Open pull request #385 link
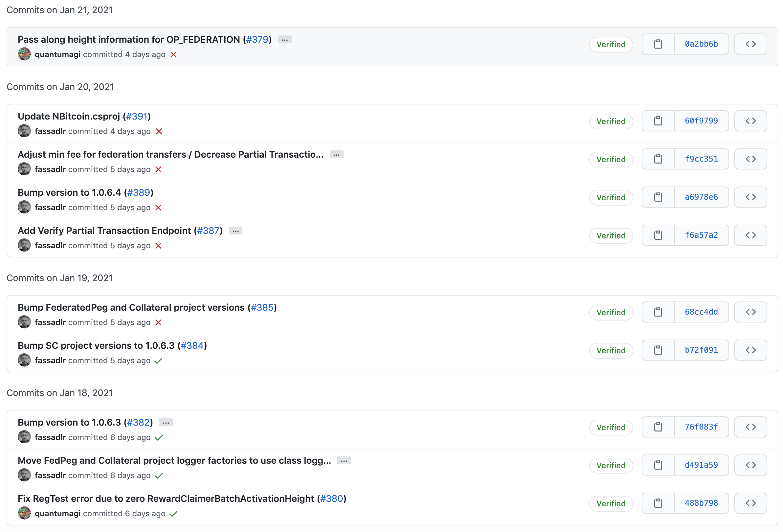 point(262,308)
